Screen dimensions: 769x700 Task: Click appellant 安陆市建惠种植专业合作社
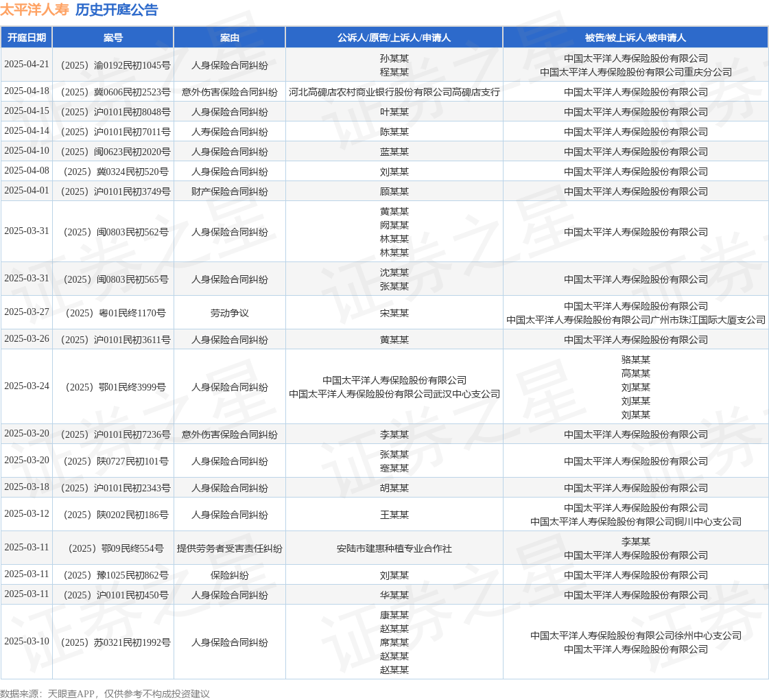[x=394, y=548]
